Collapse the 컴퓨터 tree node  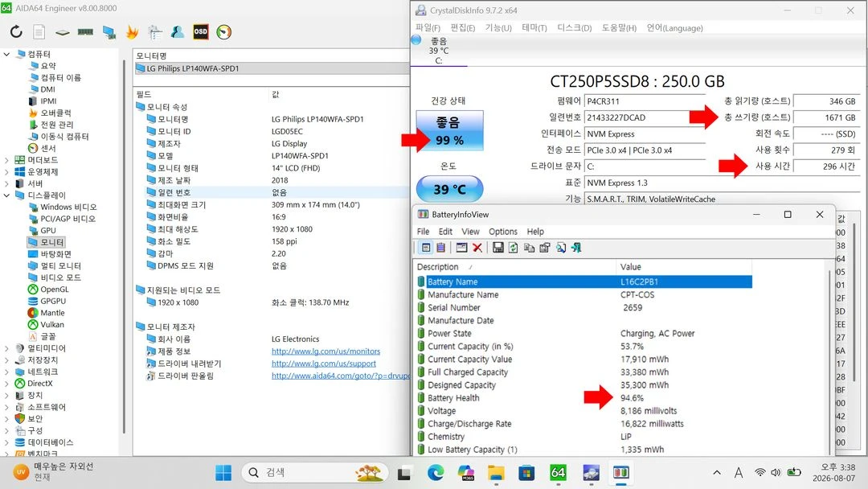(6, 54)
